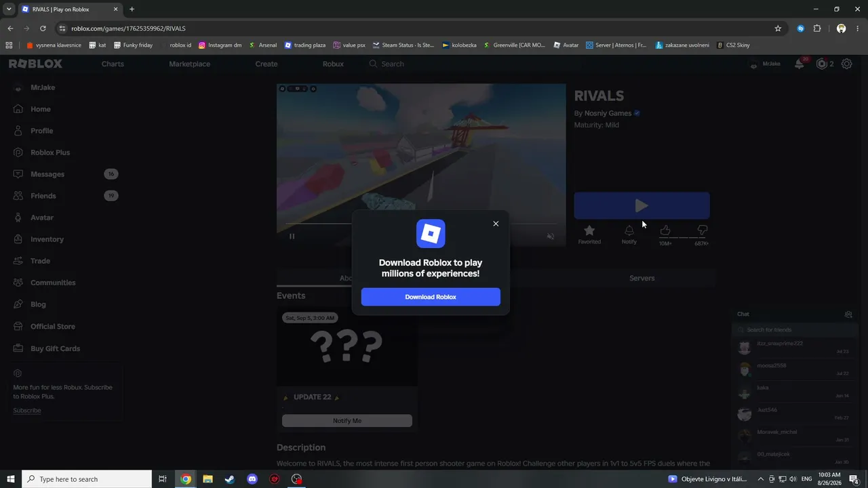Open the Roblox settings gear

(x=847, y=64)
